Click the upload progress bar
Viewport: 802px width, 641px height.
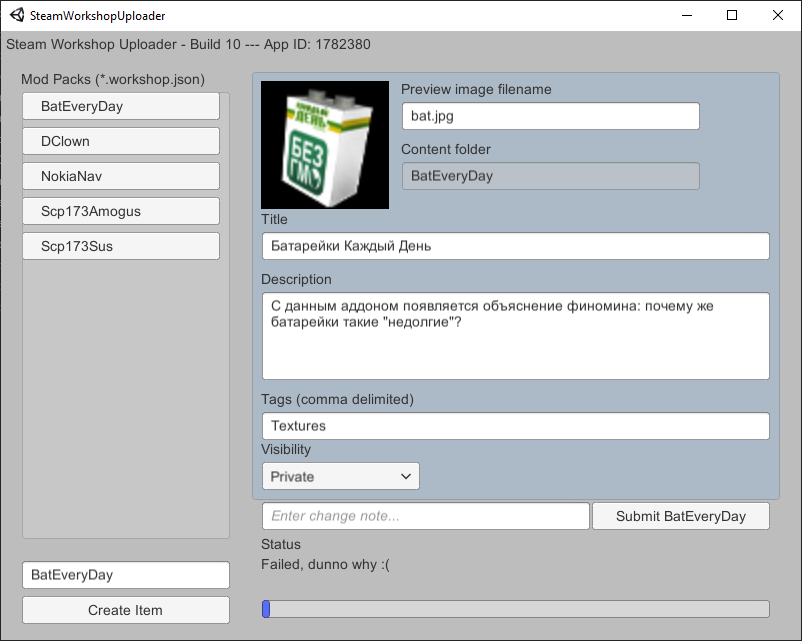coord(516,609)
